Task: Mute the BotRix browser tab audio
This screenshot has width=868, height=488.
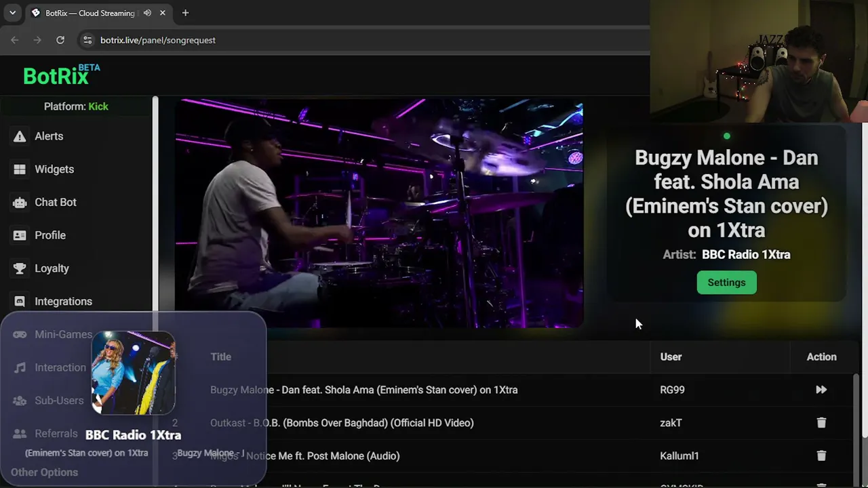Action: pos(147,13)
